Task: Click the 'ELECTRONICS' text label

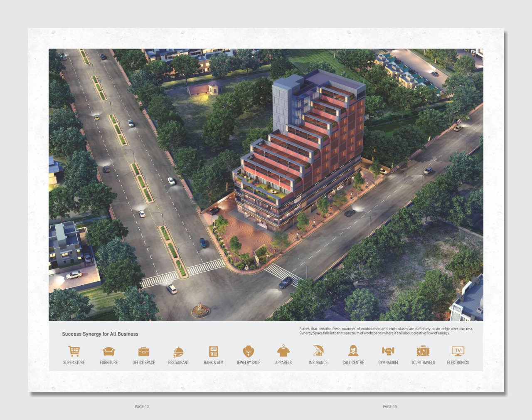Action: click(458, 363)
